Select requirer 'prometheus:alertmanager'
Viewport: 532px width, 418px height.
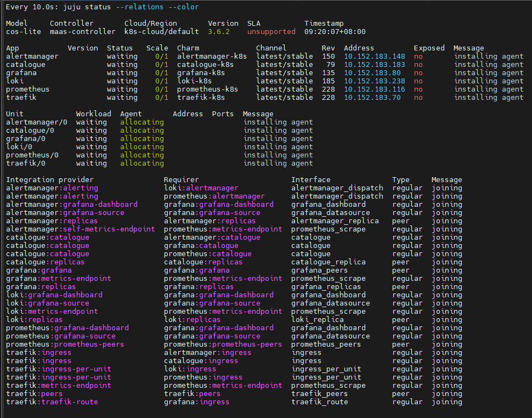pyautogui.click(x=214, y=196)
